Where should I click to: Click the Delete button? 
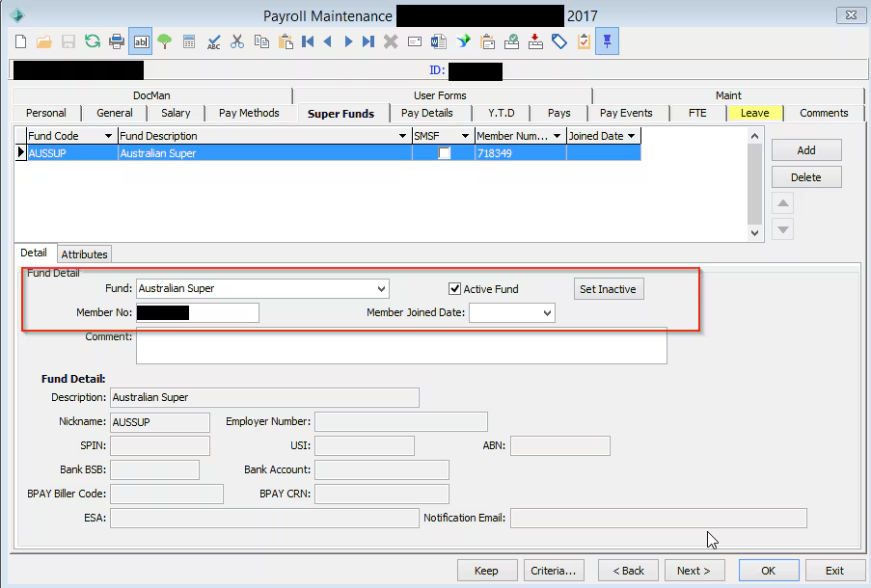click(806, 177)
